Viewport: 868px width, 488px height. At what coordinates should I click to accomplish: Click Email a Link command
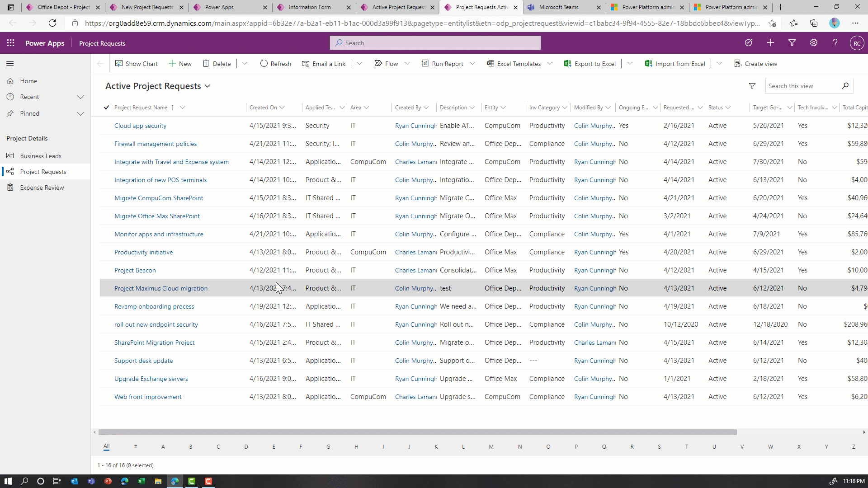pyautogui.click(x=324, y=64)
